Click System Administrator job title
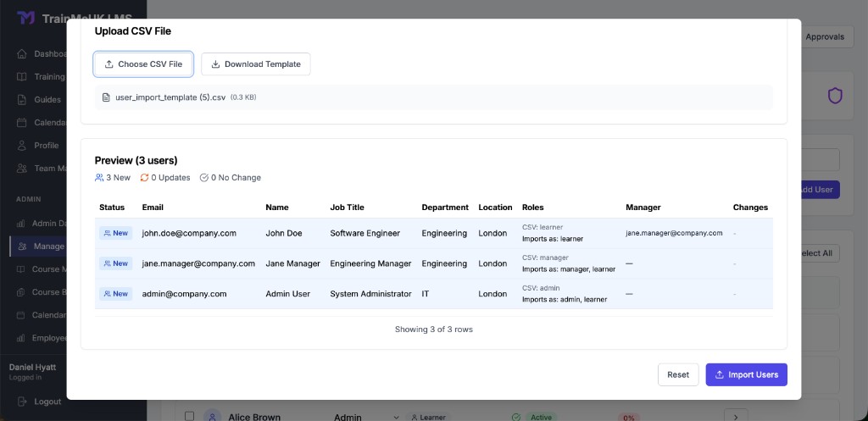The width and height of the screenshot is (868, 421). click(x=371, y=294)
